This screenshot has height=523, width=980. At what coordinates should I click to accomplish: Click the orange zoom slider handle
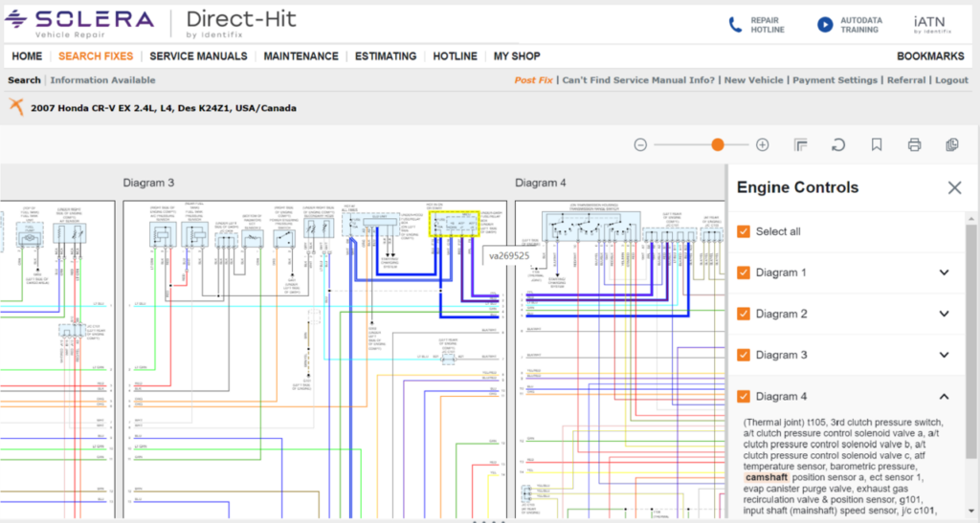(x=717, y=144)
